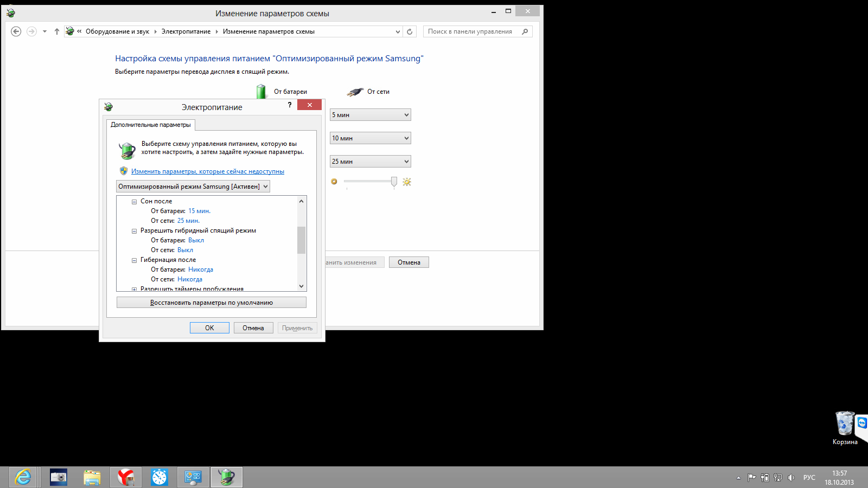Click От батареи Никогда under Гибернация после
Viewport: 868px width, 488px height.
pyautogui.click(x=201, y=269)
